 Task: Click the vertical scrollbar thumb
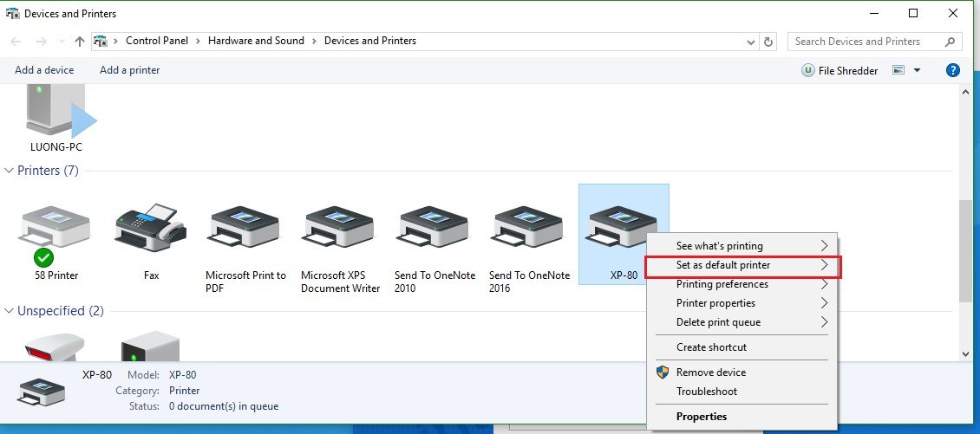pyautogui.click(x=966, y=249)
